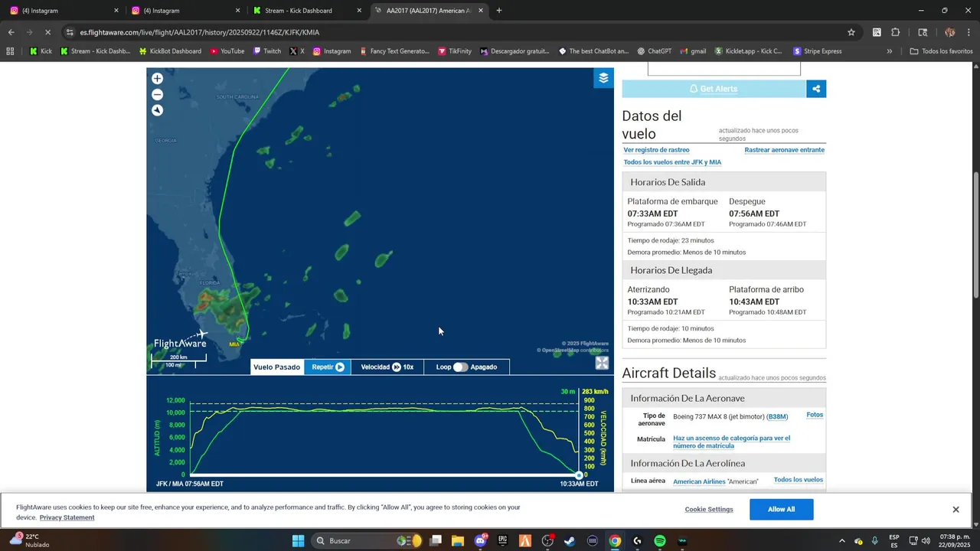Open Cookie Settings
Image resolution: width=980 pixels, height=551 pixels.
point(709,510)
